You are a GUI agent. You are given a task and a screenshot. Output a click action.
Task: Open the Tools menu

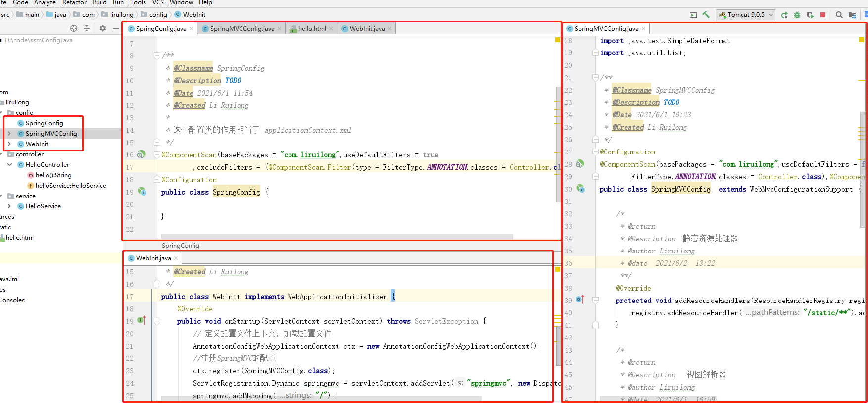tap(138, 3)
